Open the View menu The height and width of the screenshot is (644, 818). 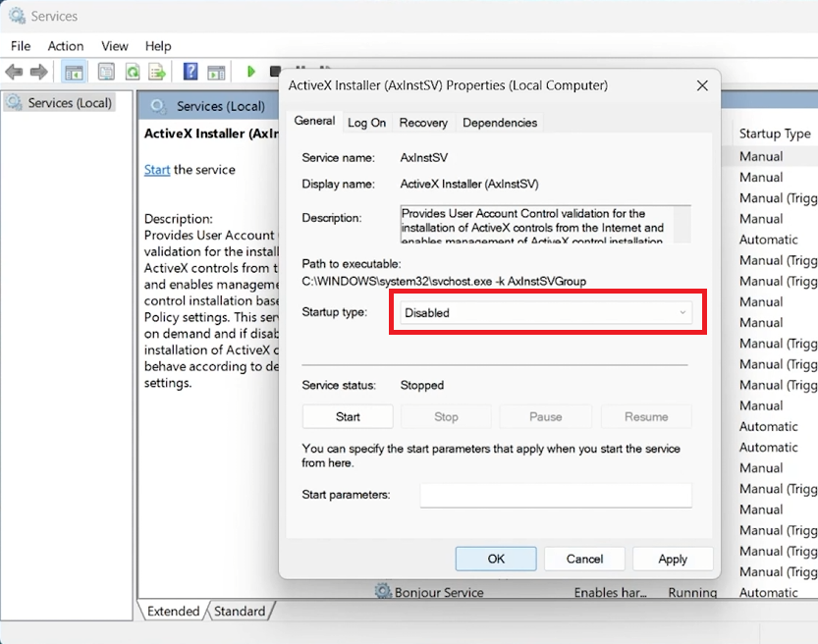pos(115,46)
